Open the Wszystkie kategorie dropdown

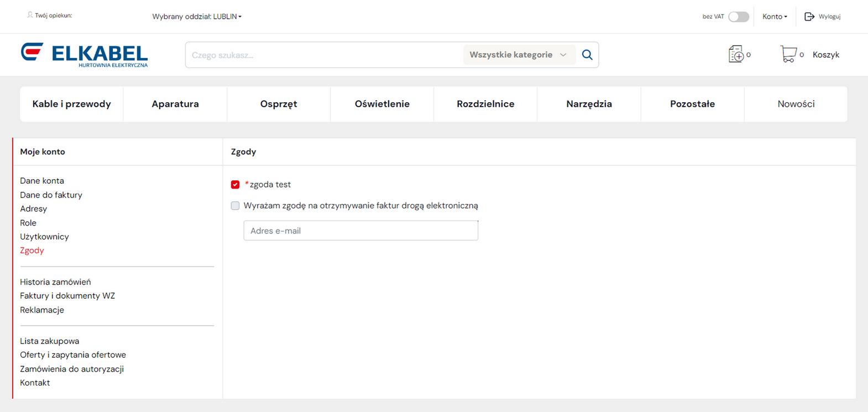click(518, 55)
